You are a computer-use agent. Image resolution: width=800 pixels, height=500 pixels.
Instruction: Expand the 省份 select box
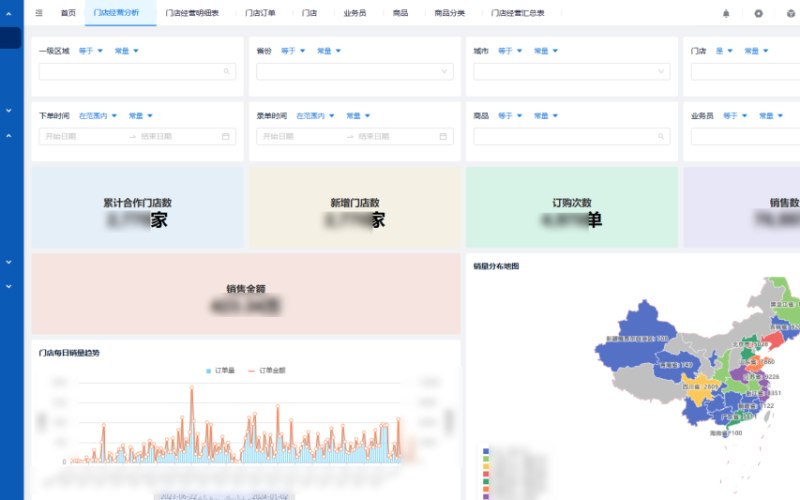click(355, 71)
